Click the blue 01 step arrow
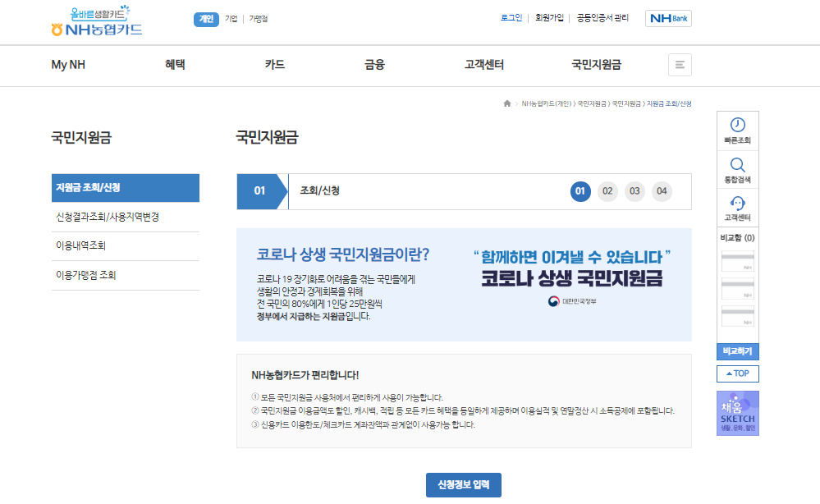 tap(262, 191)
